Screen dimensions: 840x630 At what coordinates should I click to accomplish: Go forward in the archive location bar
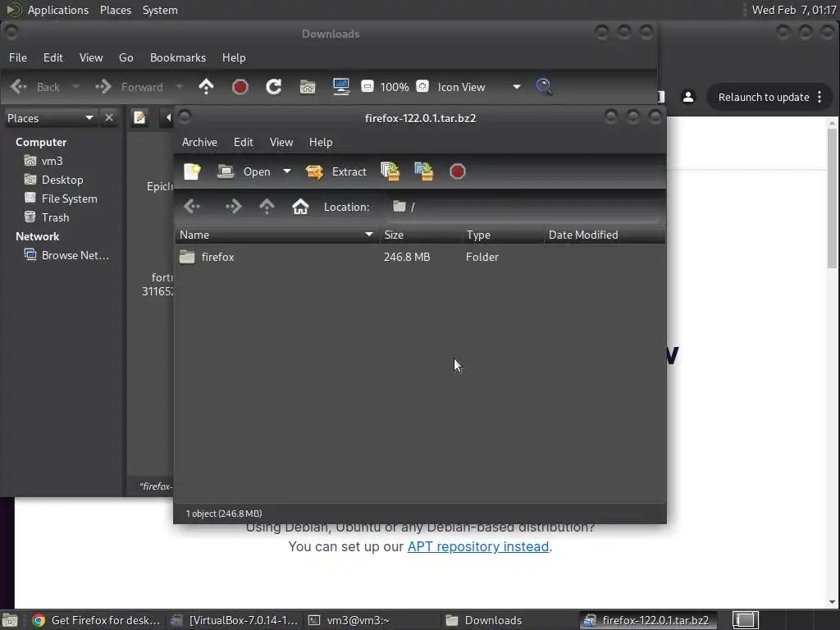click(x=234, y=206)
